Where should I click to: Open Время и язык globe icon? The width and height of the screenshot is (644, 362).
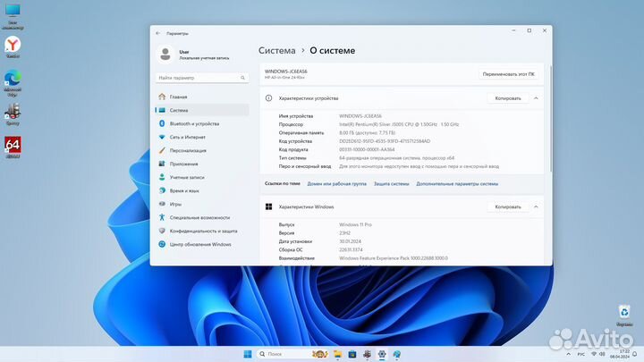(x=162, y=191)
